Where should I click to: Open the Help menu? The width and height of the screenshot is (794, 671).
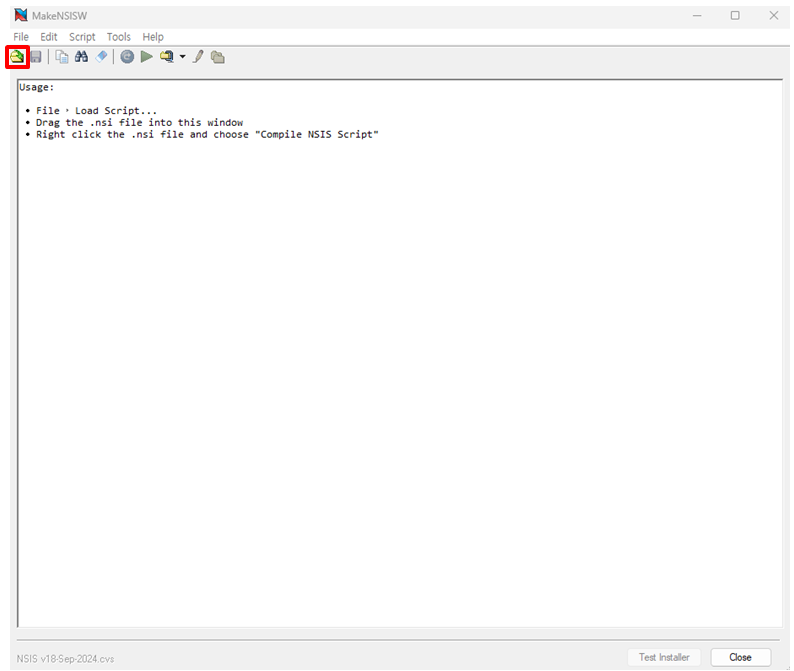click(153, 37)
